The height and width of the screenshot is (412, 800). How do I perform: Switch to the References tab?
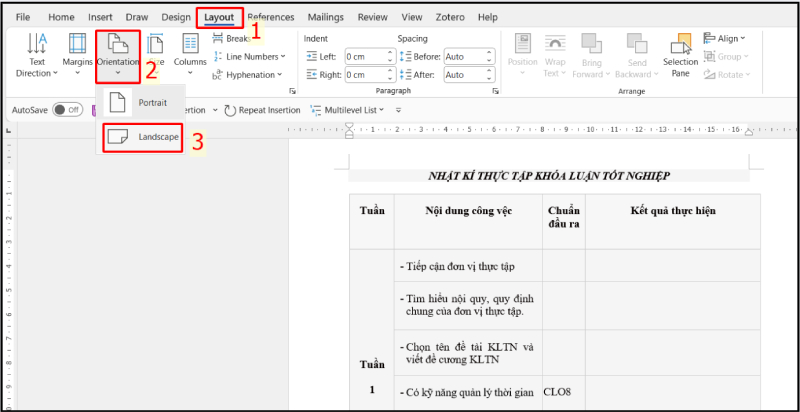click(271, 17)
